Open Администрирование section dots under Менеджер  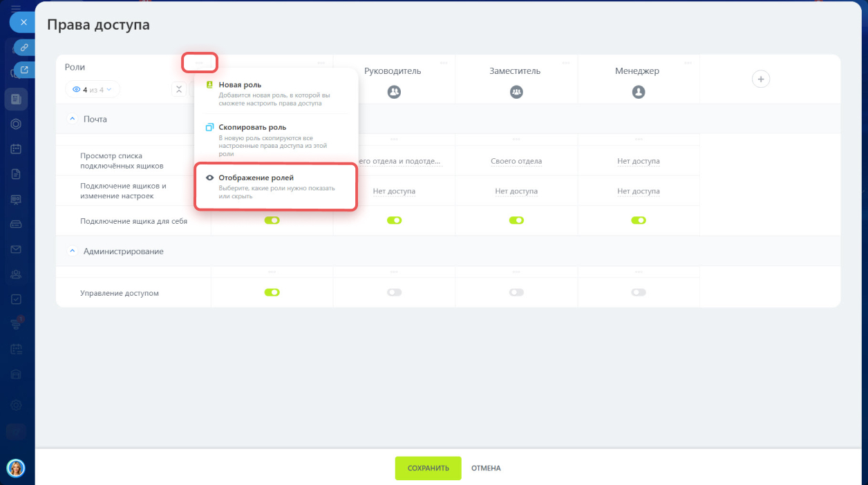[639, 272]
